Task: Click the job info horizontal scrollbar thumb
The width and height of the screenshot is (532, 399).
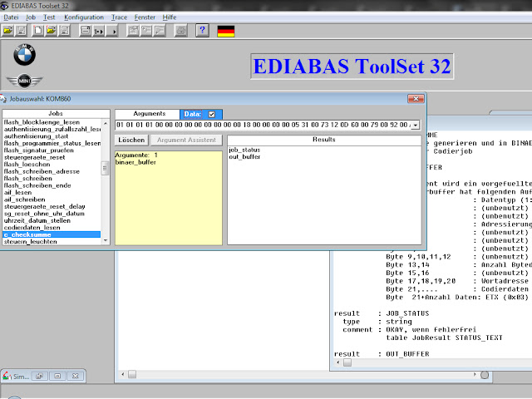Action: tap(347, 362)
